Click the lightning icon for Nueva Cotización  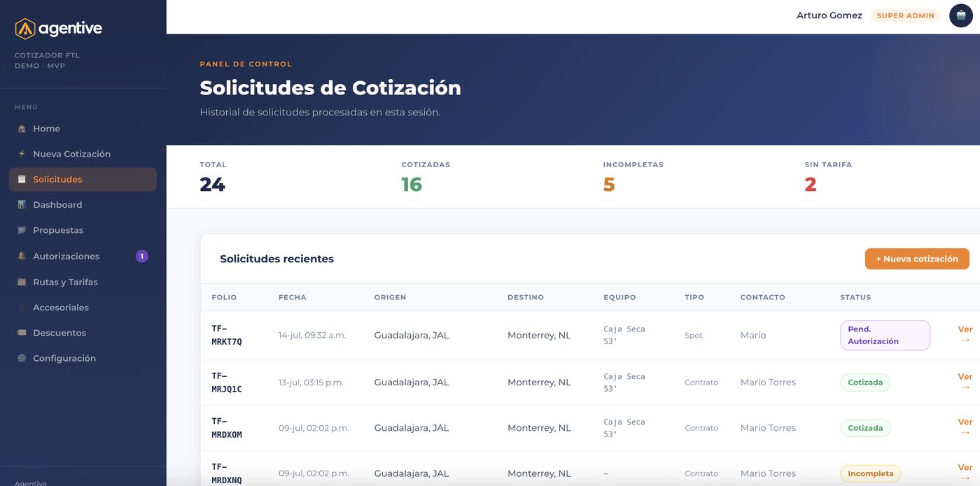(x=22, y=154)
